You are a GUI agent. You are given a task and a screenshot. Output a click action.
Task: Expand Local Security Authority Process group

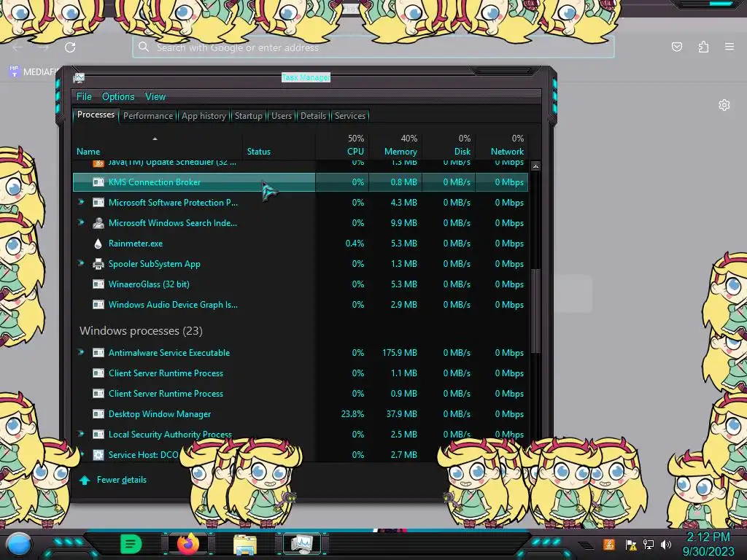tap(82, 434)
